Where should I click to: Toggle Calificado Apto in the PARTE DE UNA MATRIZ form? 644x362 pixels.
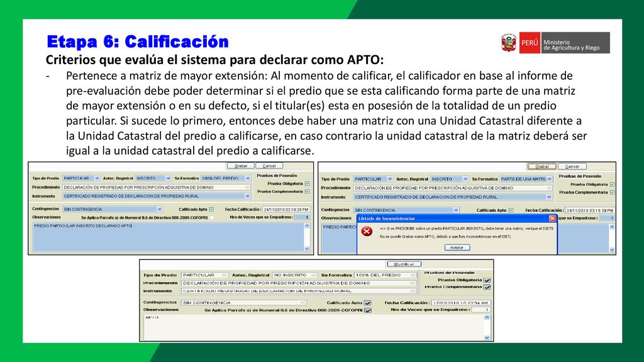(x=511, y=210)
